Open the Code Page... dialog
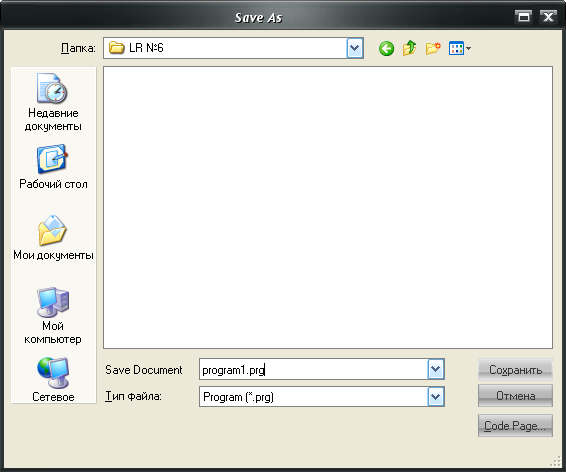The image size is (566, 472). [x=515, y=426]
